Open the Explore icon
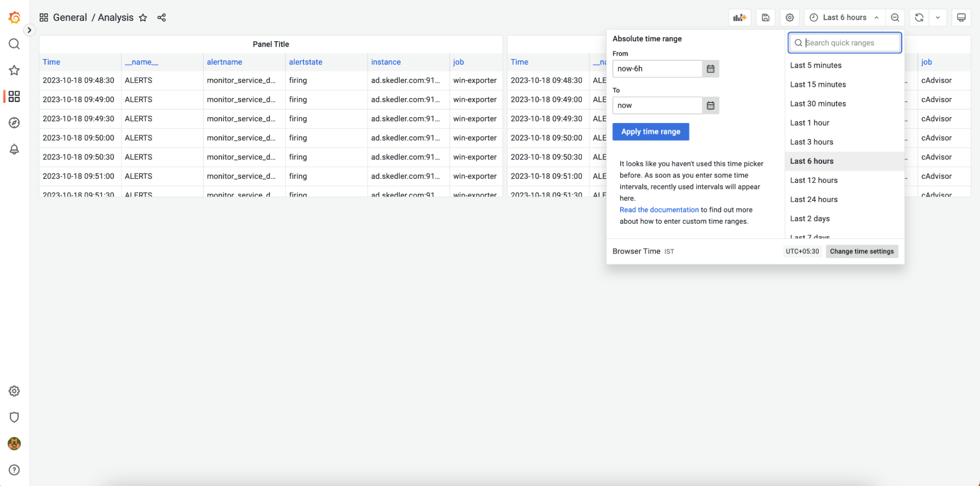980x486 pixels. click(x=14, y=123)
